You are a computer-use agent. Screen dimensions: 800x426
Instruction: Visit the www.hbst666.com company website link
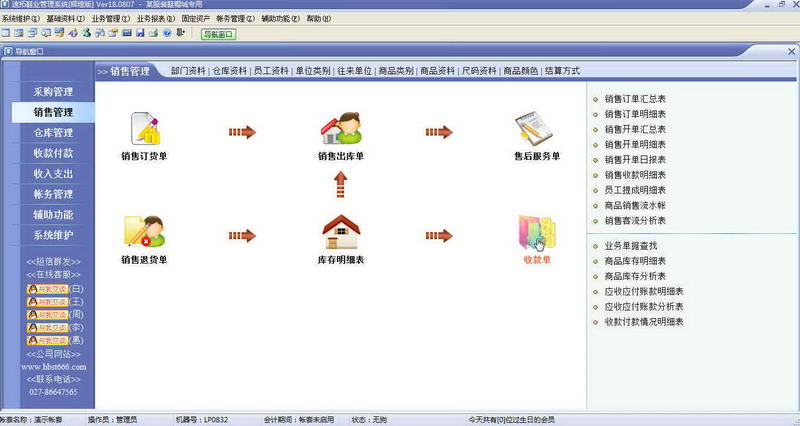(x=54, y=367)
